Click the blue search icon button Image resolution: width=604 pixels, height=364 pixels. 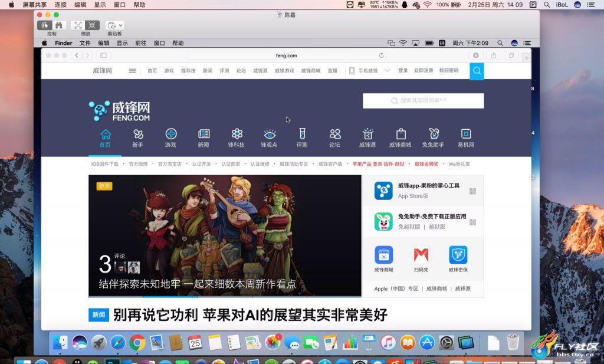click(x=477, y=71)
